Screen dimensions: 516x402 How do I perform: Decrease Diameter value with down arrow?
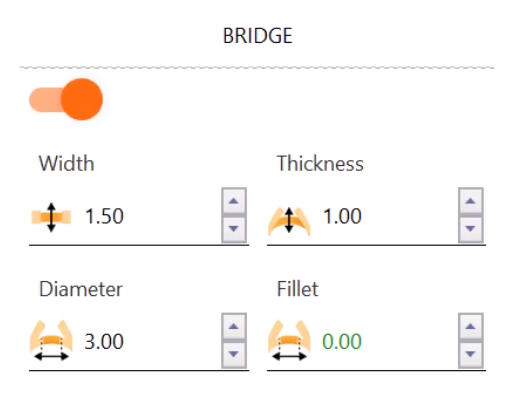coord(234,354)
